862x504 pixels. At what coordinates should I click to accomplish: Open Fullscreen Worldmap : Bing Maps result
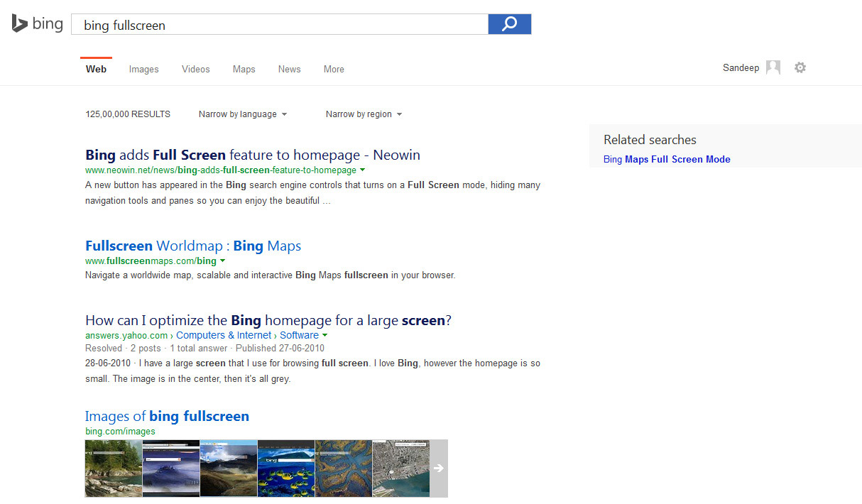(x=193, y=246)
